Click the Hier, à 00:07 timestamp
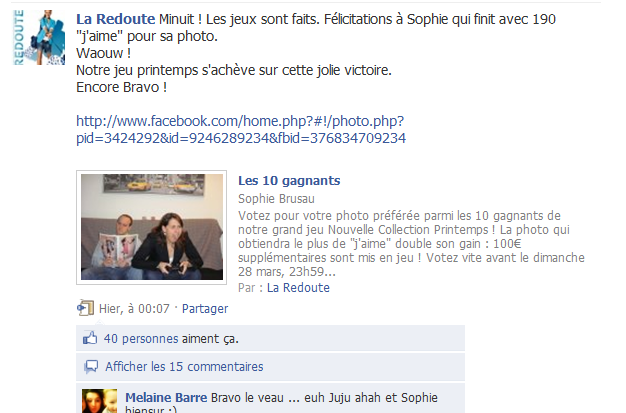This screenshot has width=626, height=413. [x=134, y=309]
